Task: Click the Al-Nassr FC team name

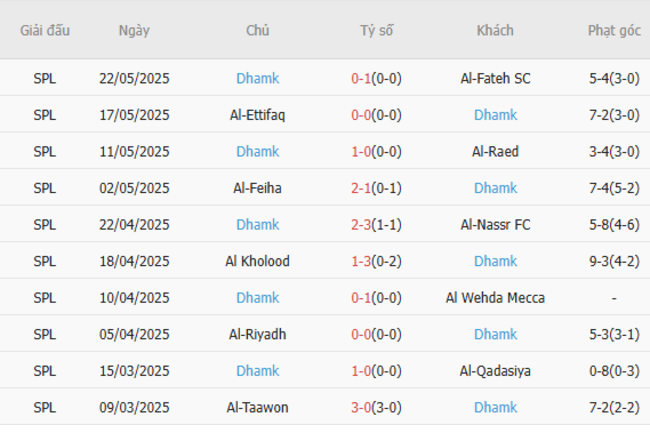Action: 495,225
